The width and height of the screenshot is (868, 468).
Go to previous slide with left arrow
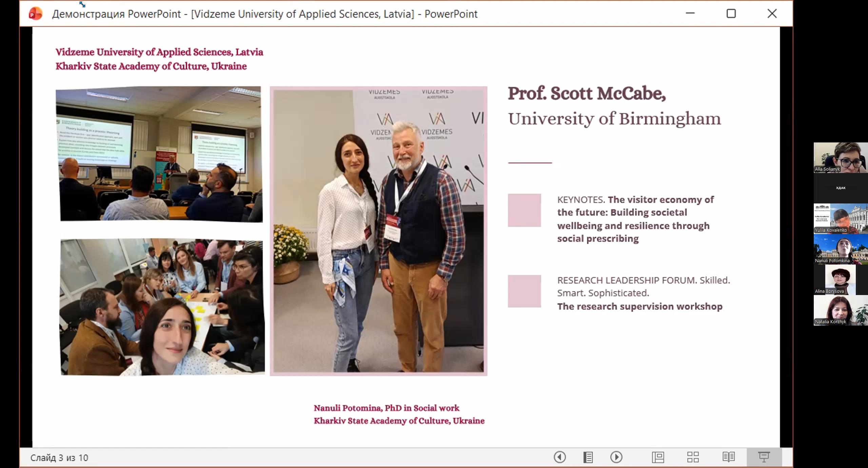coord(560,457)
